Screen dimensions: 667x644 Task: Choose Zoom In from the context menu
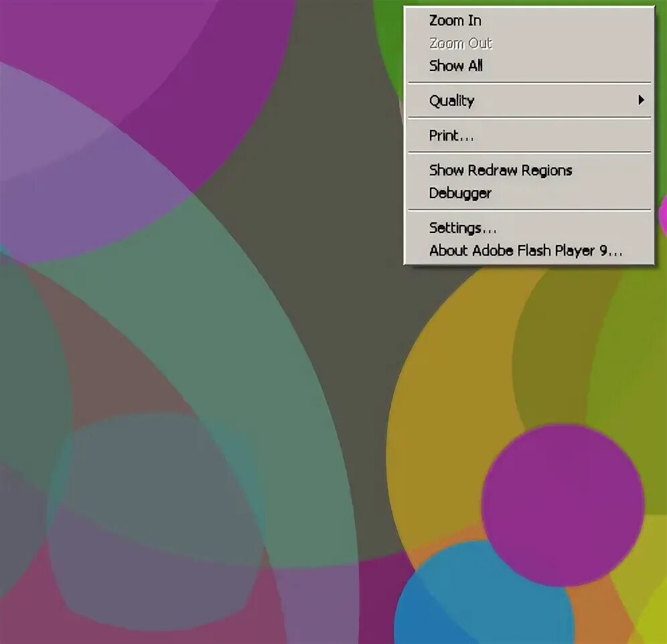[x=529, y=20]
